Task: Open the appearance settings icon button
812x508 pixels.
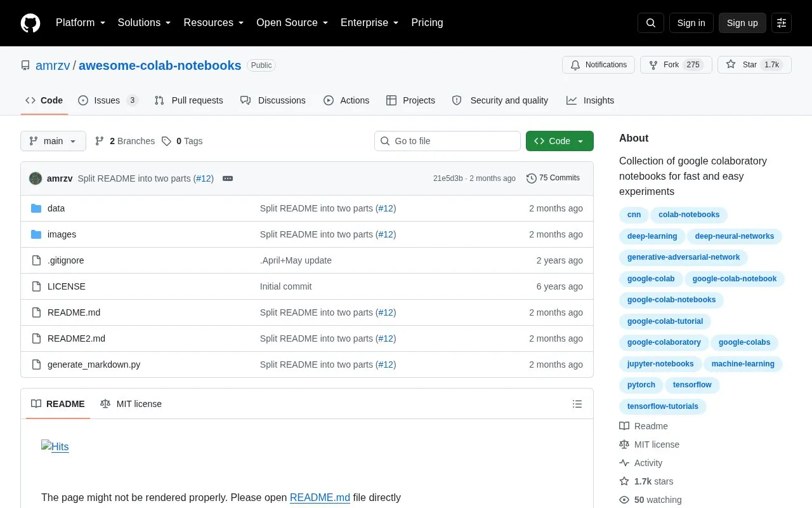Action: (x=782, y=23)
